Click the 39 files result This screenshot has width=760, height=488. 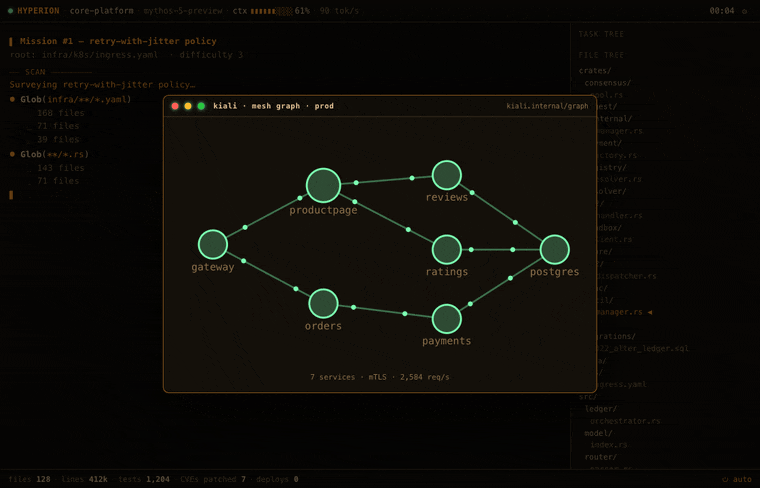coord(58,140)
